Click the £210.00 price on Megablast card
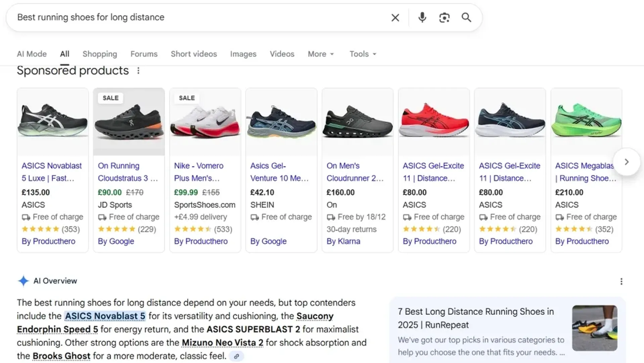Viewport: 644px width, 363px height. click(x=569, y=193)
